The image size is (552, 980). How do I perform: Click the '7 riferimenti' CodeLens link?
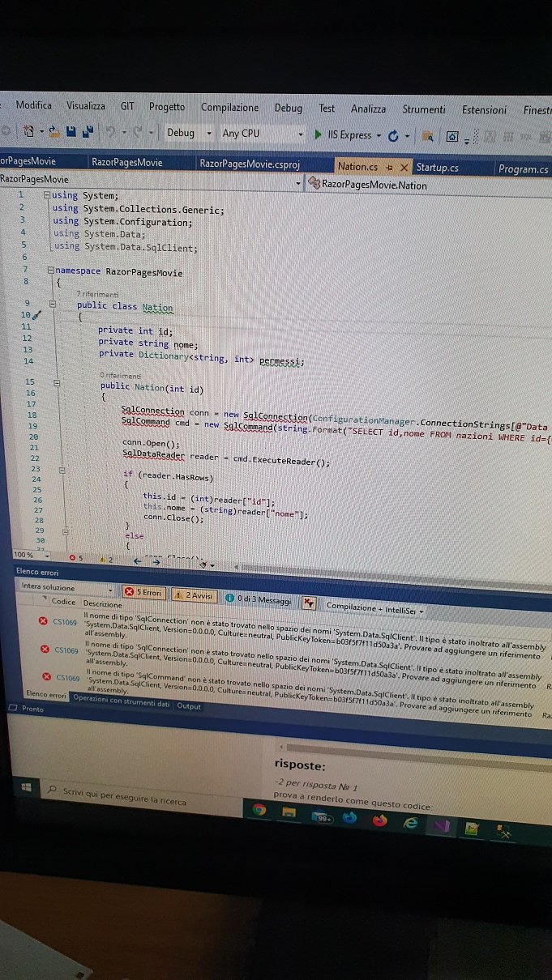coord(96,294)
